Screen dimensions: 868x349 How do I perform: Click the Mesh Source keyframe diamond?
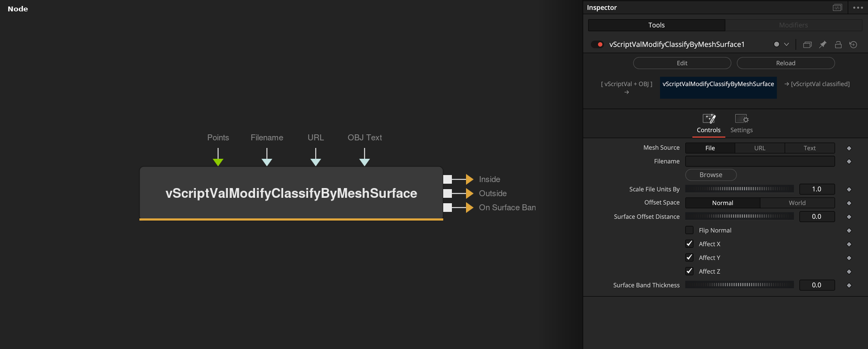click(x=849, y=148)
